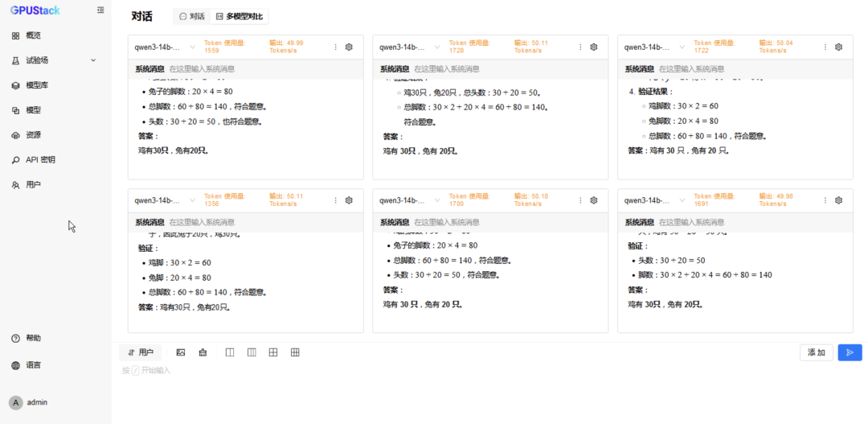Open more-options dots in the 1722-token panel
The width and height of the screenshot is (868, 424).
coord(825,47)
